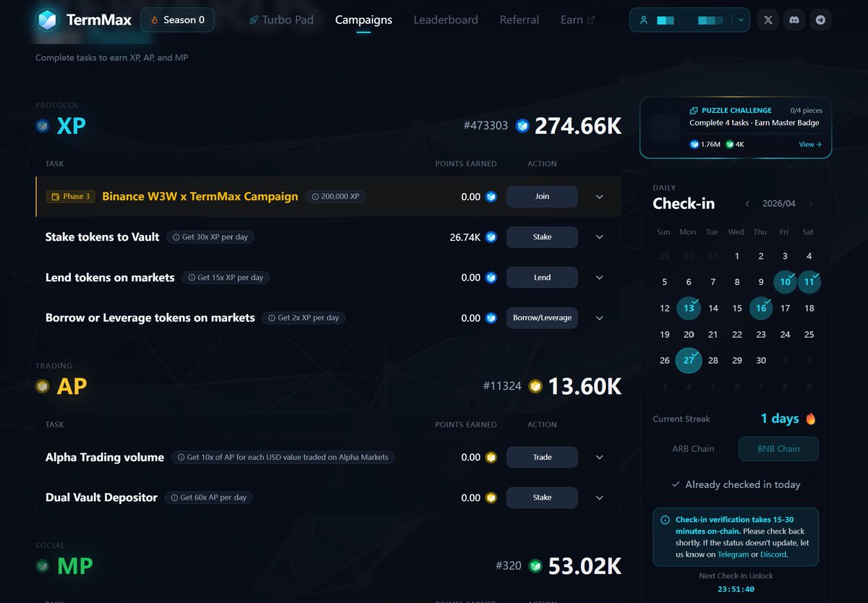Screen dimensions: 868x603
Task: Click XP coin icon in Binance W3W row
Action: (x=491, y=197)
